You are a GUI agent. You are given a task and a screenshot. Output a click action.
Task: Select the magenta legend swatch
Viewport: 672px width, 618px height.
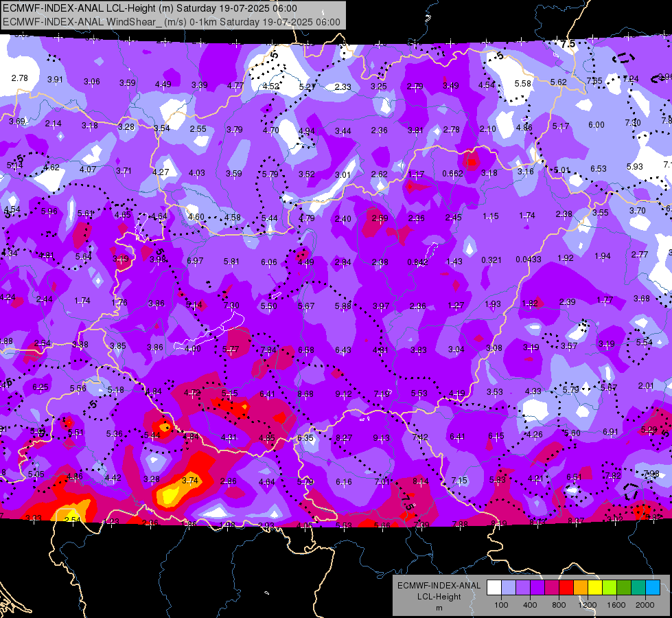pos(552,588)
